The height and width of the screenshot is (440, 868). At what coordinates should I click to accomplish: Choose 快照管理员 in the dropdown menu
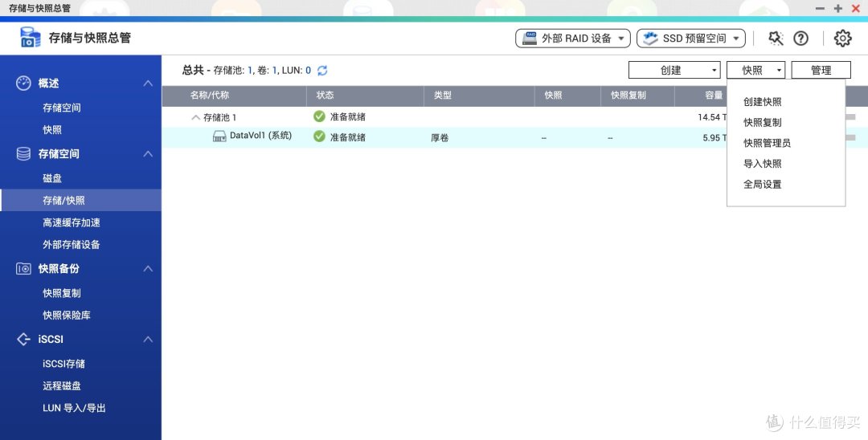point(767,143)
